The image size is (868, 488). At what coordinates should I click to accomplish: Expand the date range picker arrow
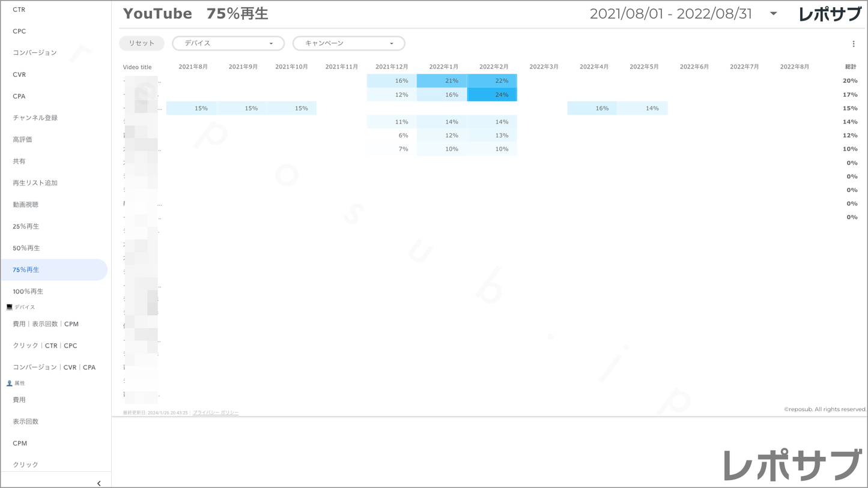pyautogui.click(x=773, y=14)
